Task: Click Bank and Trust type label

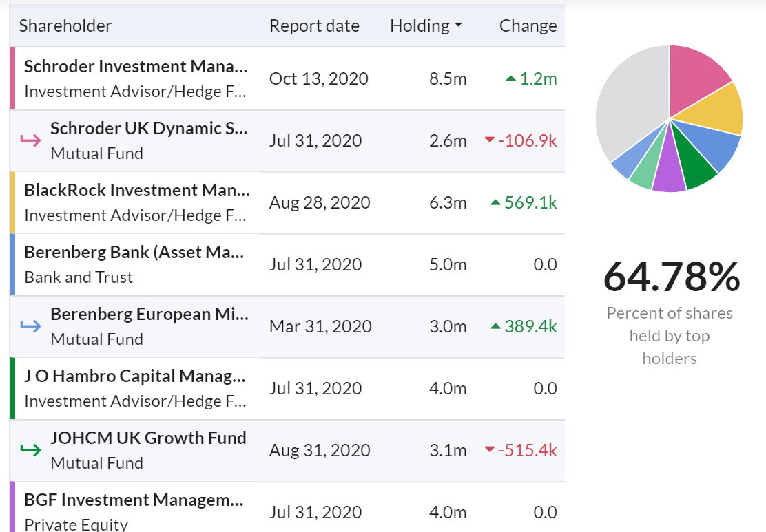Action: pyautogui.click(x=79, y=277)
